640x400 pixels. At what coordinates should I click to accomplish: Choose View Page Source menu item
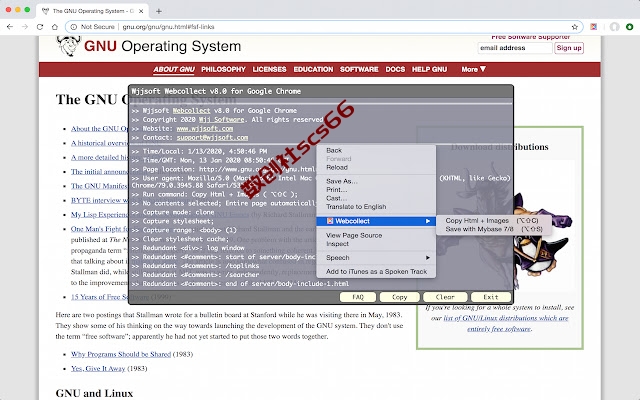click(x=376, y=236)
